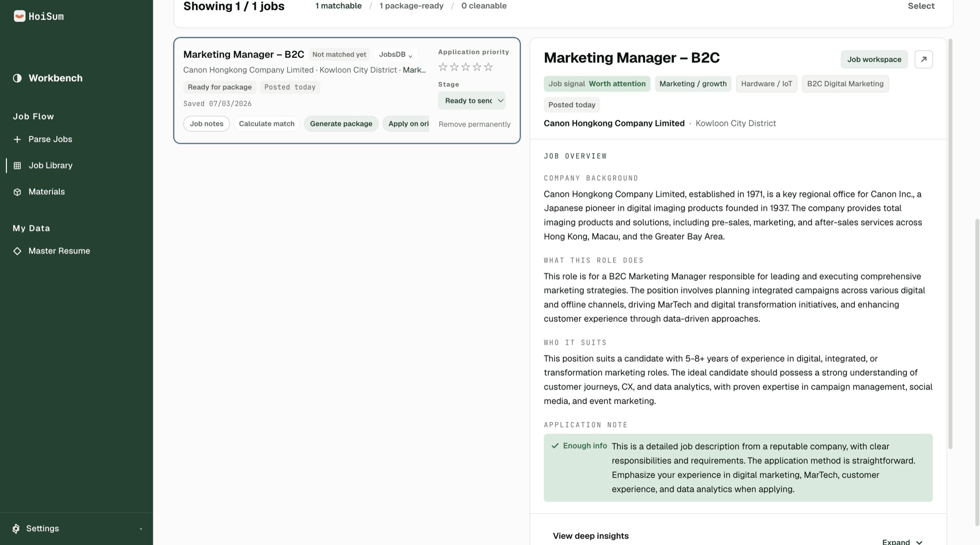Click the plus icon beside Parse Jobs
Screen dimensions: 980x545
click(17, 140)
